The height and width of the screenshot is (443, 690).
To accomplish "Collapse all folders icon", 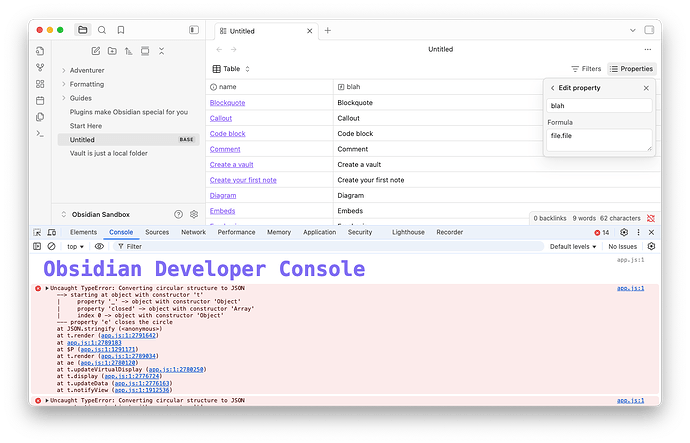I will pyautogui.click(x=161, y=51).
